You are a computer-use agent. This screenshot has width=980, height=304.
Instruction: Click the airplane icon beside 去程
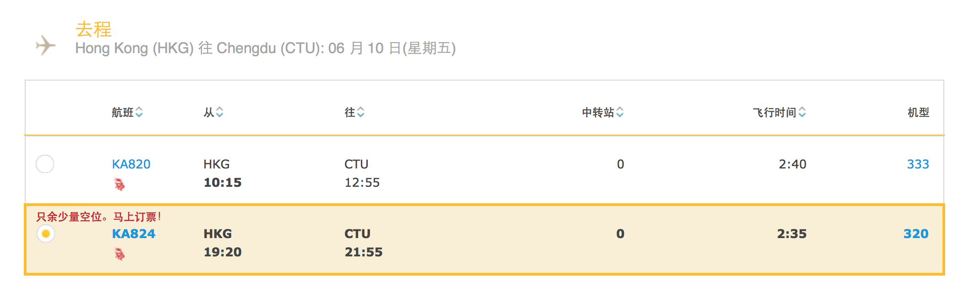point(46,45)
